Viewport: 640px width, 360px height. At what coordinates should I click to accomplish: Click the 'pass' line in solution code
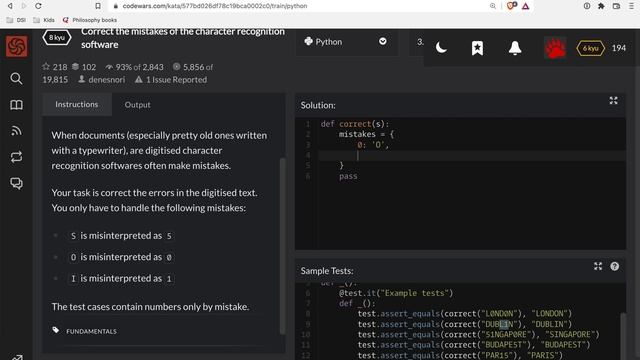click(348, 176)
